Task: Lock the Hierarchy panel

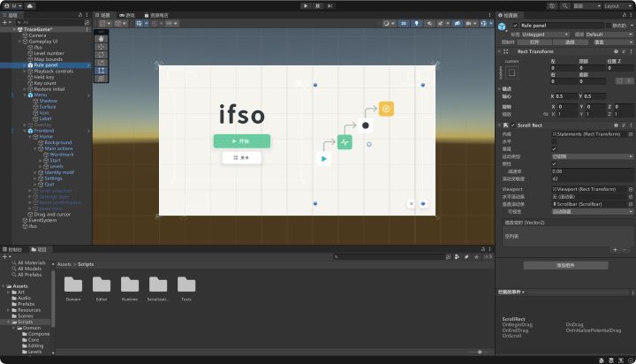Action: [79, 15]
